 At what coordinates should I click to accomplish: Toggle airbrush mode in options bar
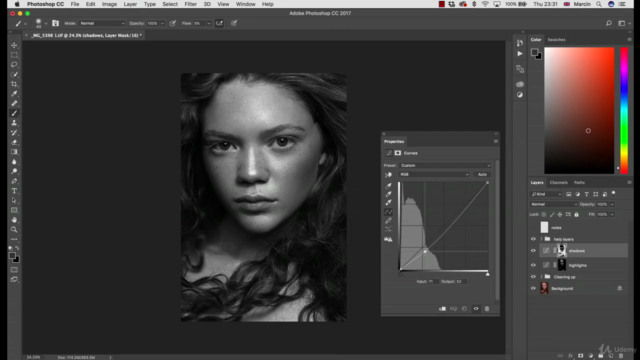click(x=219, y=23)
